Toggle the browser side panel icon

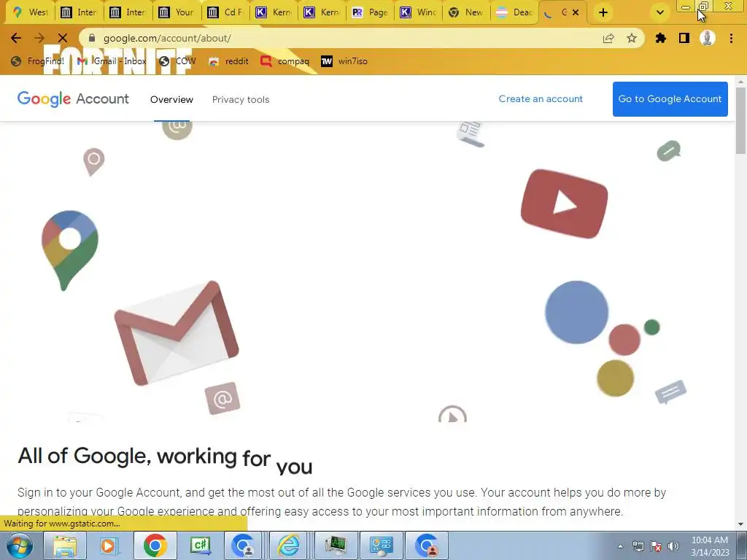click(x=684, y=38)
